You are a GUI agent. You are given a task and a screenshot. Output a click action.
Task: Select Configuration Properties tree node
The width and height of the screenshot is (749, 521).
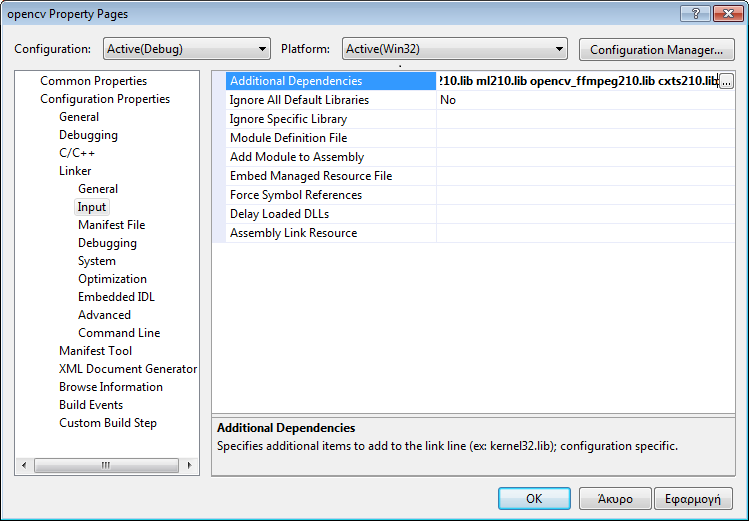(x=105, y=99)
